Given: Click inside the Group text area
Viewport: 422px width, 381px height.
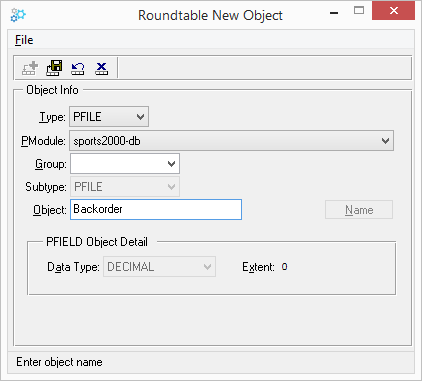Looking at the screenshot, I should 117,164.
